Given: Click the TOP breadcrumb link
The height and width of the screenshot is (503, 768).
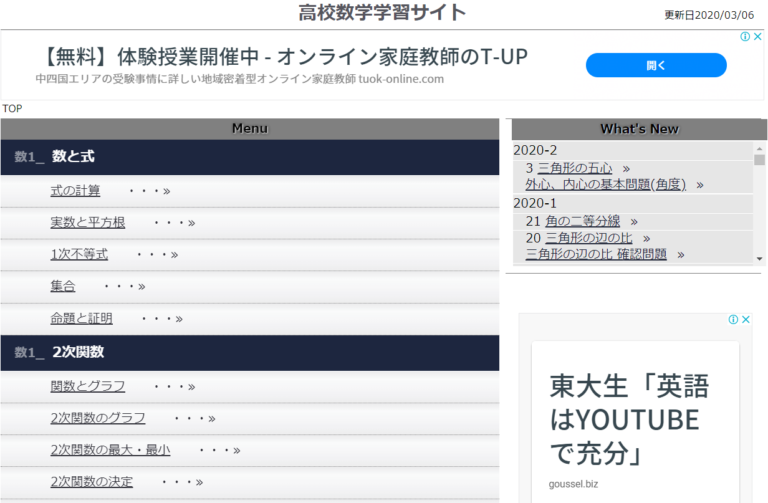Looking at the screenshot, I should (x=12, y=108).
